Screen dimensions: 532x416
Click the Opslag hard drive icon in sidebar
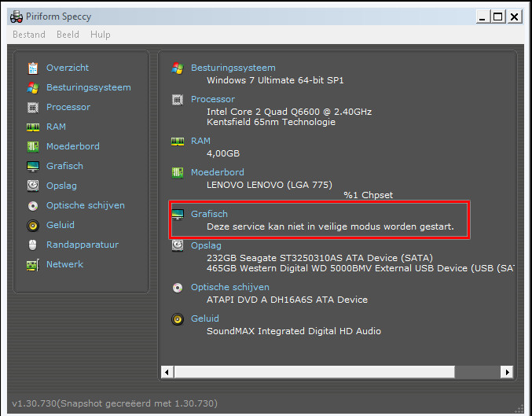tap(33, 186)
